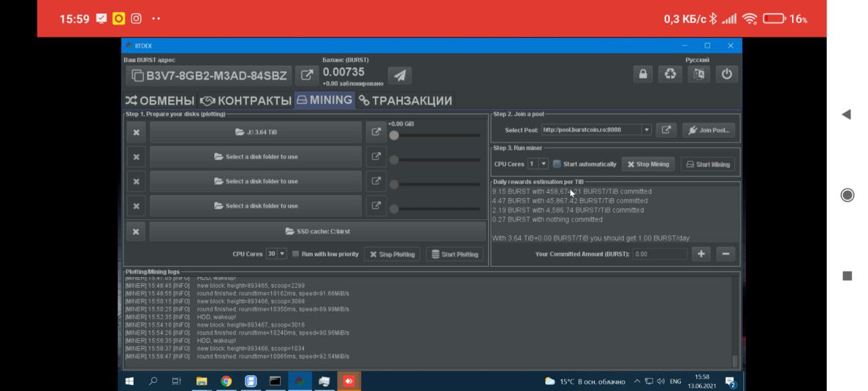Switch to the КОНТРАКТЫ tab
The width and height of the screenshot is (868, 391).
tap(245, 100)
